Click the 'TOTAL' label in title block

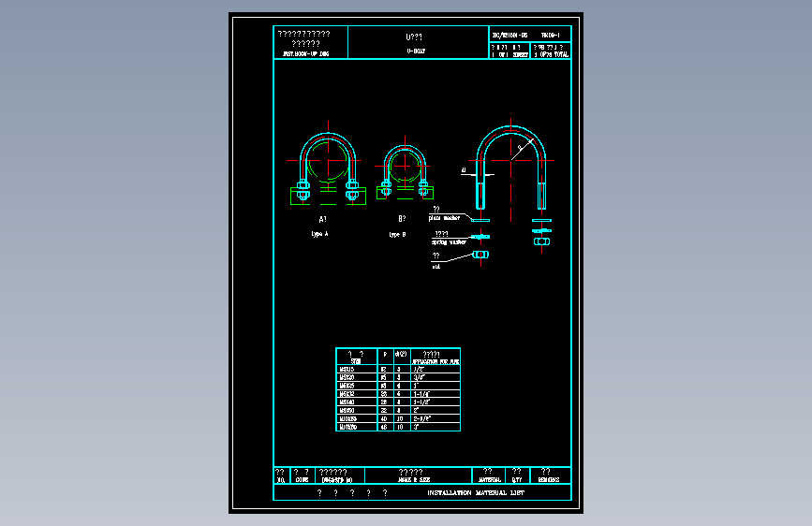pos(561,54)
